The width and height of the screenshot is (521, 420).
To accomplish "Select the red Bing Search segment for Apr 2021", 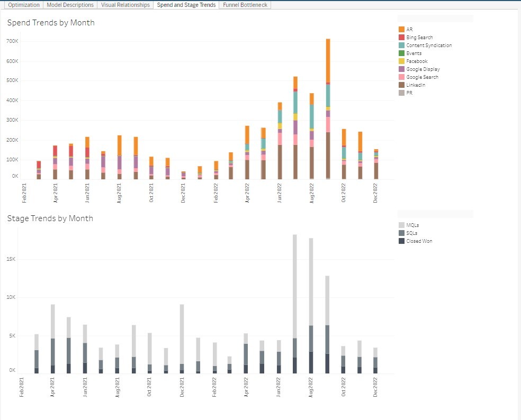I will 55,151.
